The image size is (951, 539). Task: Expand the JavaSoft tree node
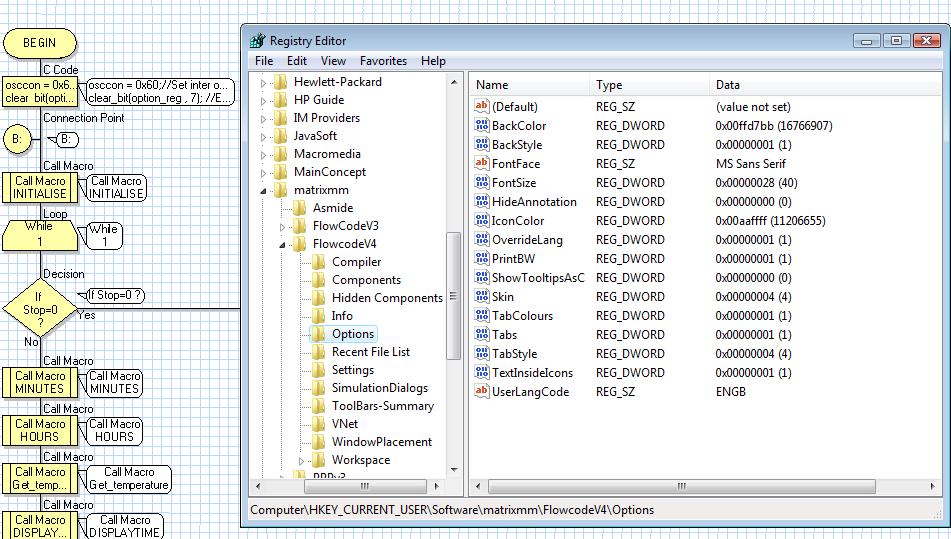pos(263,137)
